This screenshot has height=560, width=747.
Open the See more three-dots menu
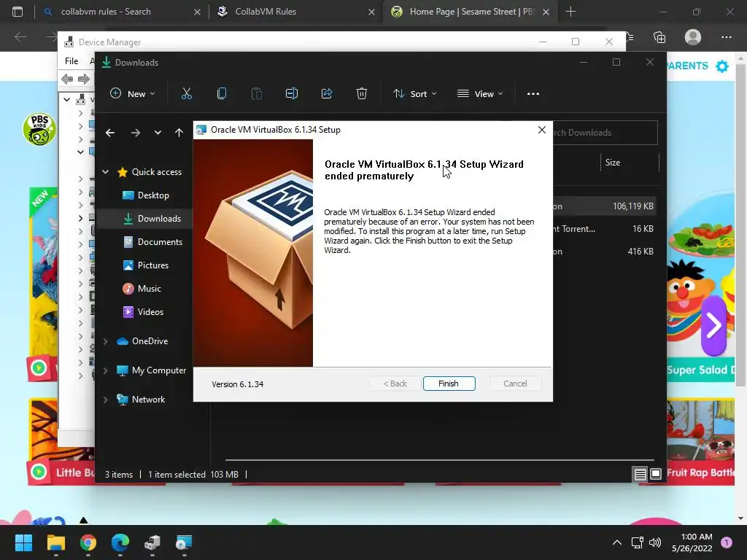(533, 94)
